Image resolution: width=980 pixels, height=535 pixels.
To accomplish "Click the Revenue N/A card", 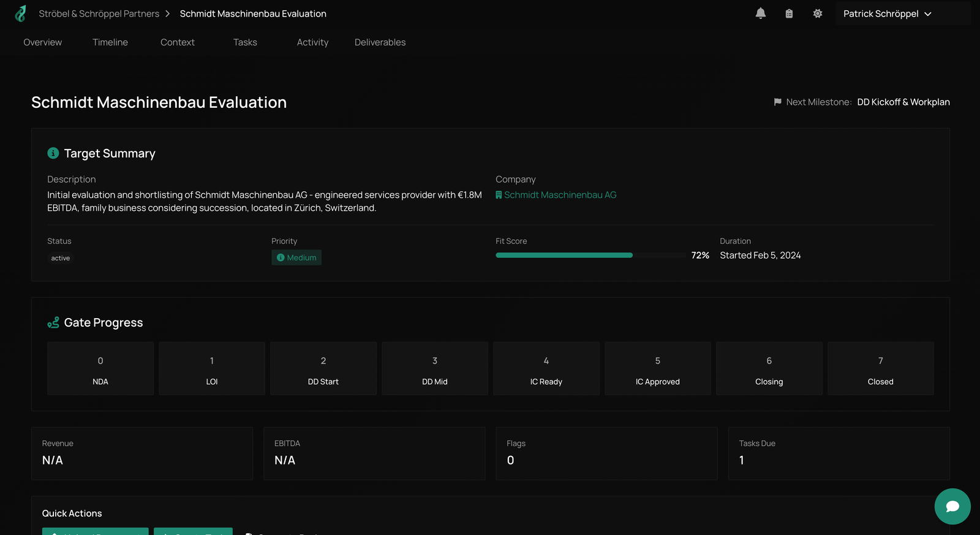I will pyautogui.click(x=142, y=453).
